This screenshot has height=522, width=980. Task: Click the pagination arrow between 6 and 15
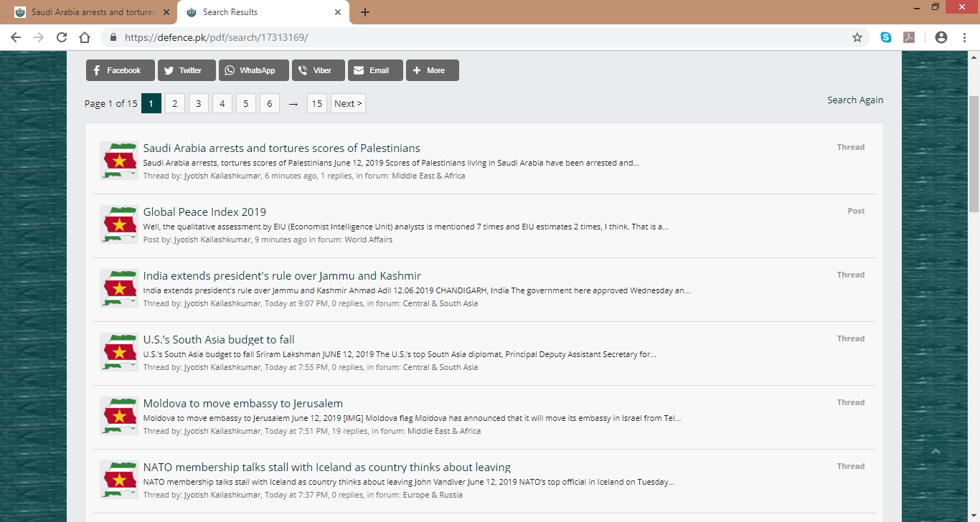point(293,104)
